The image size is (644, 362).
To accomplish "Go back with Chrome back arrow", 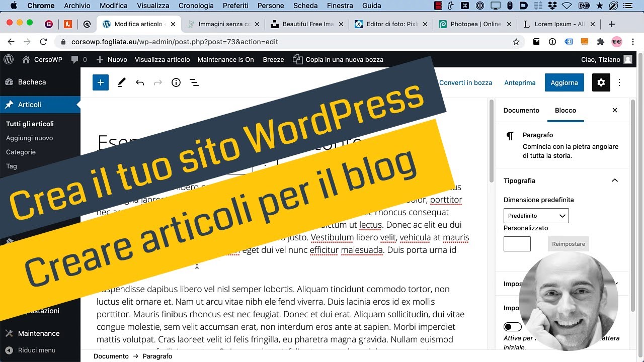I will pos(11,42).
